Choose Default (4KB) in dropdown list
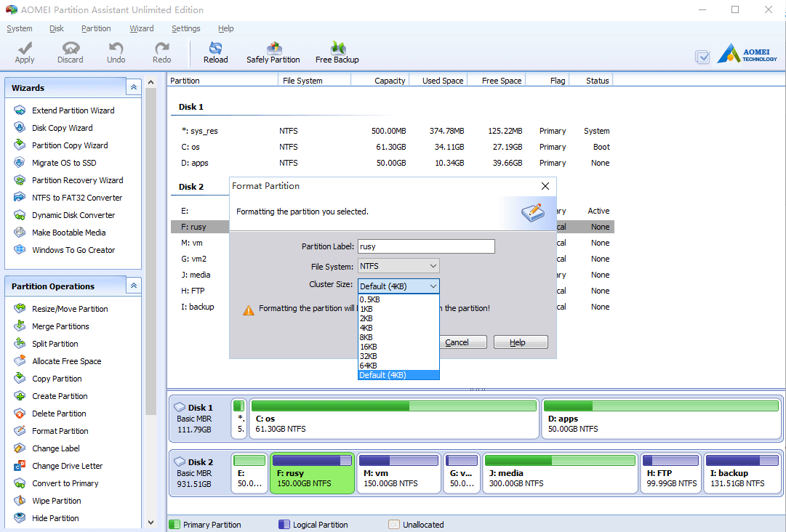Screen dimensions: 786x532 [398, 375]
